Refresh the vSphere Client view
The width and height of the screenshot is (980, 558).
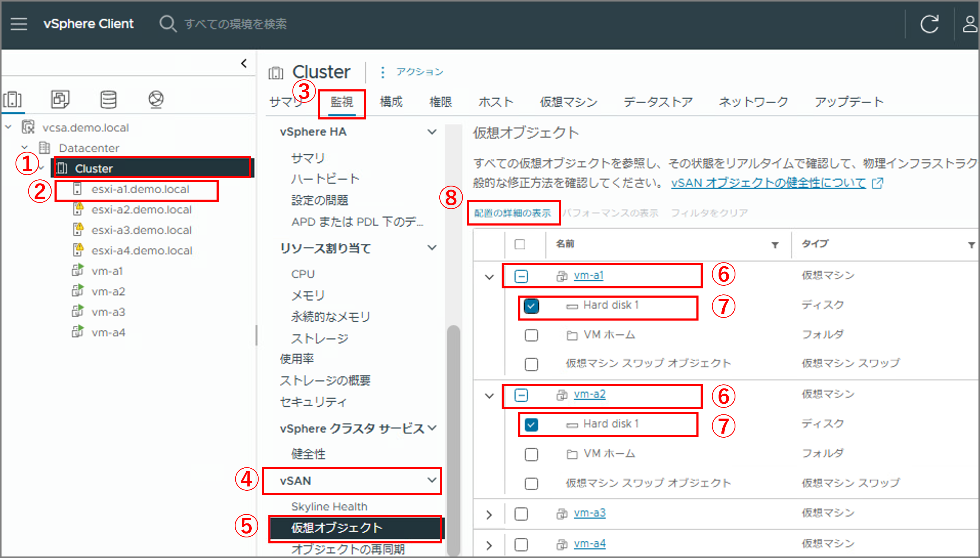[x=929, y=24]
